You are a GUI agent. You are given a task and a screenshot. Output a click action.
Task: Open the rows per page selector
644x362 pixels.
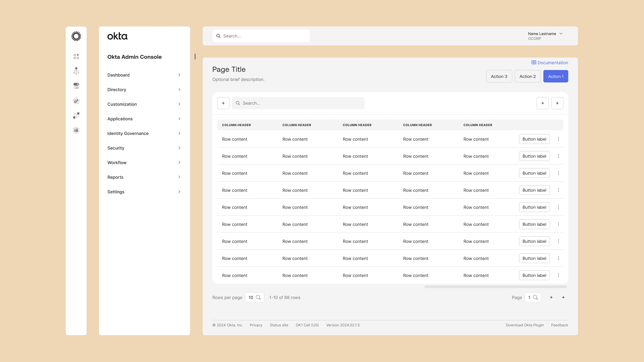coord(254,297)
